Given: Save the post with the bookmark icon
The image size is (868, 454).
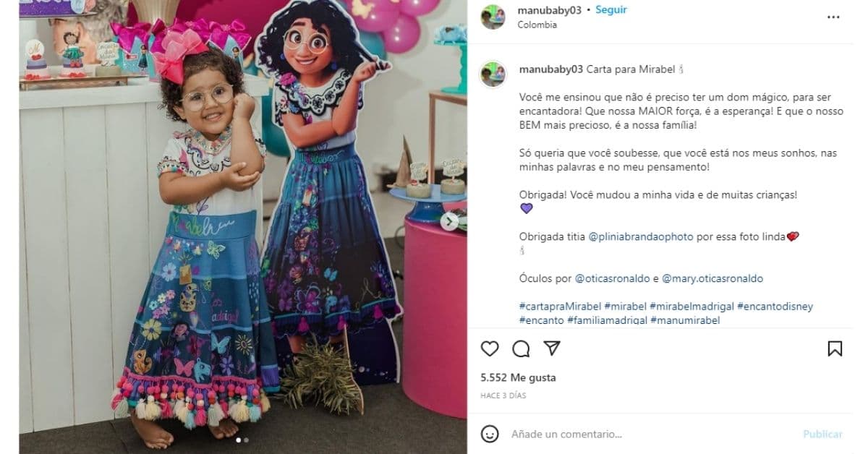Looking at the screenshot, I should pos(835,348).
